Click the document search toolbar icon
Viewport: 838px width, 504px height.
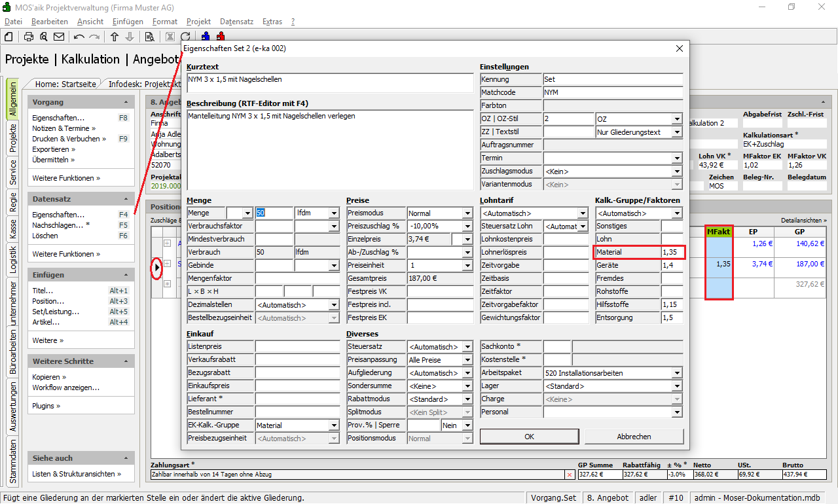149,37
